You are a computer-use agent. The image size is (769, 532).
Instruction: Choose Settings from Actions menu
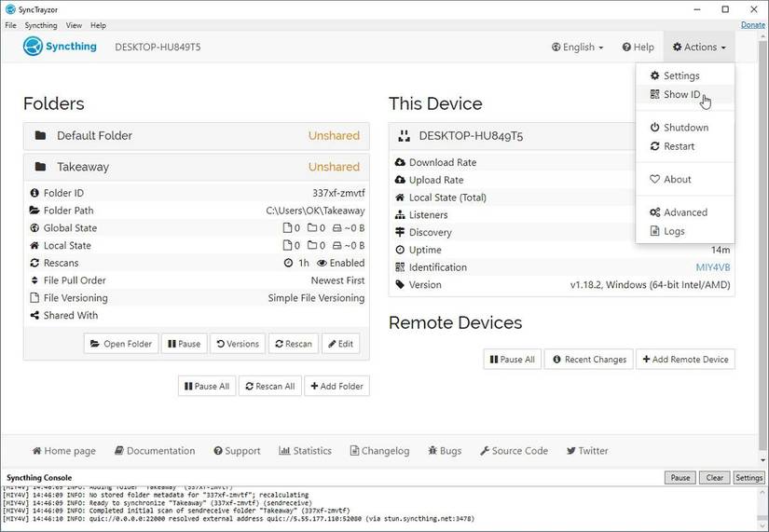coord(685,75)
